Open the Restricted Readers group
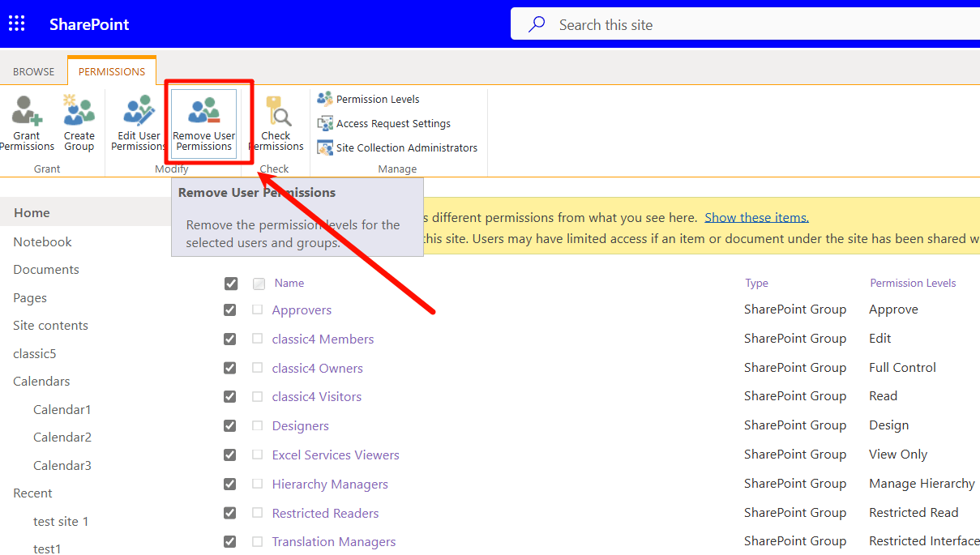 (325, 514)
